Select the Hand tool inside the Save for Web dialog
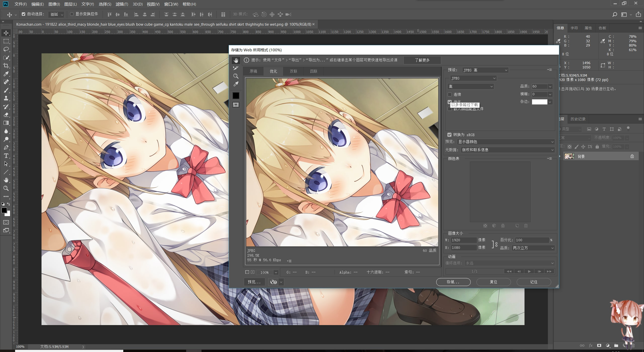Image resolution: width=644 pixels, height=352 pixels. [236, 60]
